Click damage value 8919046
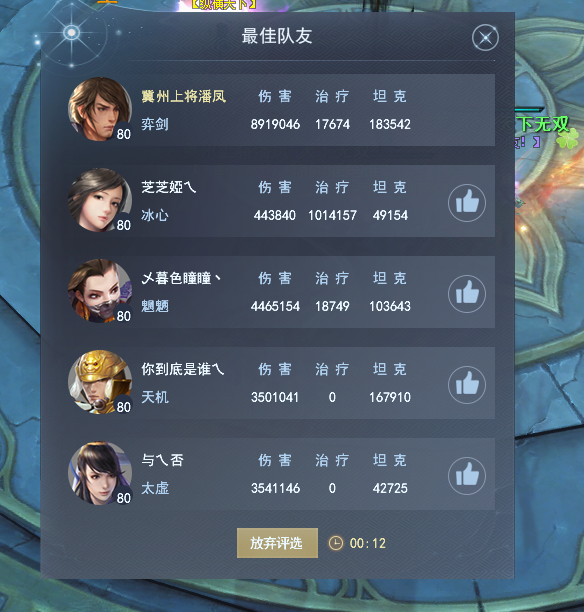584x612 pixels. point(275,125)
